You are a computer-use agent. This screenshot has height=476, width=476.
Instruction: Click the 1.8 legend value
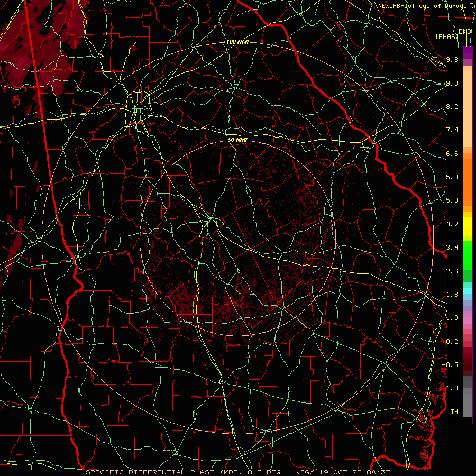[x=452, y=295]
